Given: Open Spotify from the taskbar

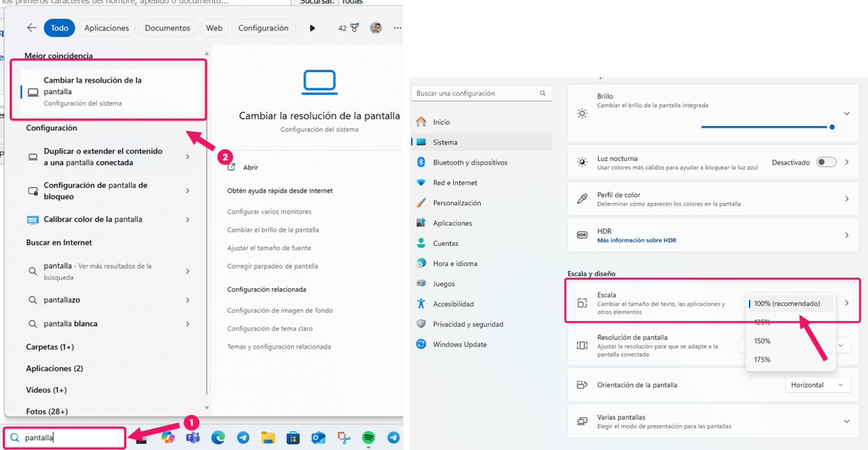Looking at the screenshot, I should click(368, 438).
